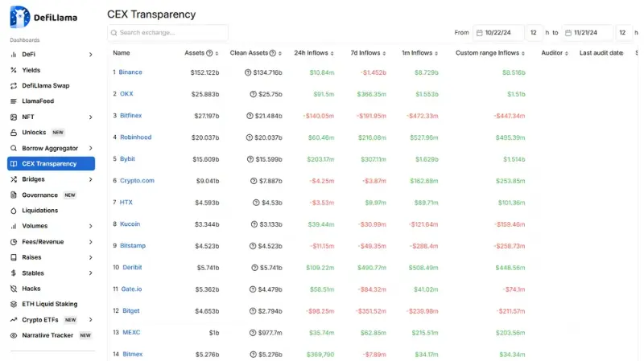The height and width of the screenshot is (361, 644).
Task: Click the DeFi bar chart icon
Action: 14,54
